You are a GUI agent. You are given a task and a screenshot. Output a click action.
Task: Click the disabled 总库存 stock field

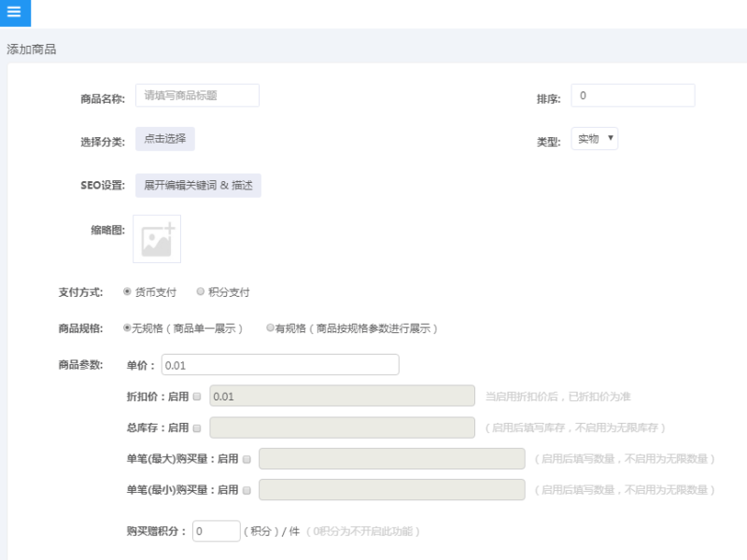pyautogui.click(x=342, y=427)
